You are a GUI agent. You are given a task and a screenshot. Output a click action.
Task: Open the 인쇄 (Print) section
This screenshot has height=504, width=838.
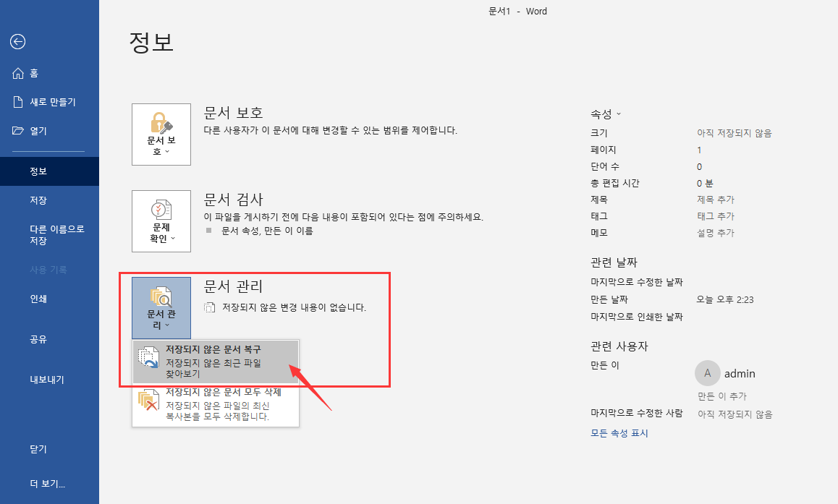click(36, 299)
